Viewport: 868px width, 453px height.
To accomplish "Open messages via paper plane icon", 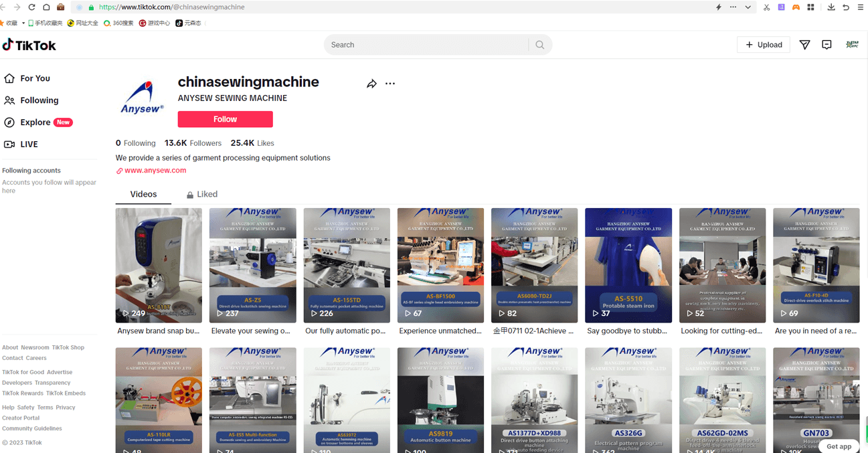I will coord(804,45).
